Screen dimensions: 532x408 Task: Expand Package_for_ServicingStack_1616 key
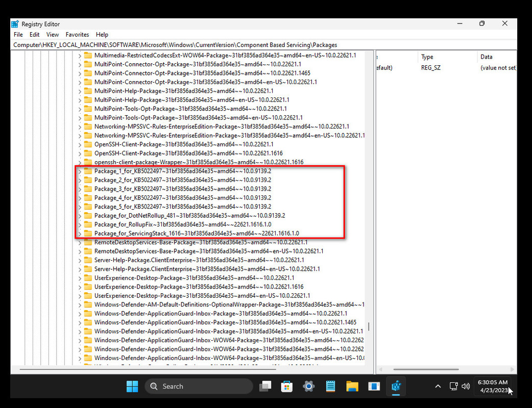tap(80, 234)
